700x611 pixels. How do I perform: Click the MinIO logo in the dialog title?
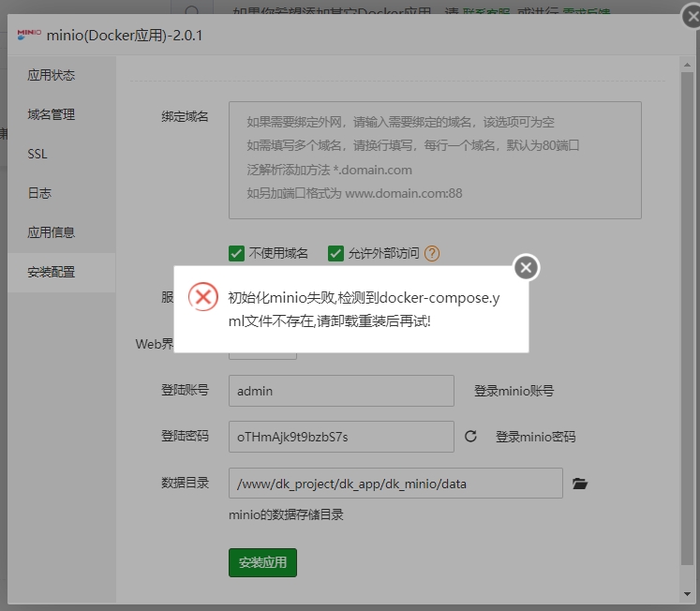tap(29, 35)
